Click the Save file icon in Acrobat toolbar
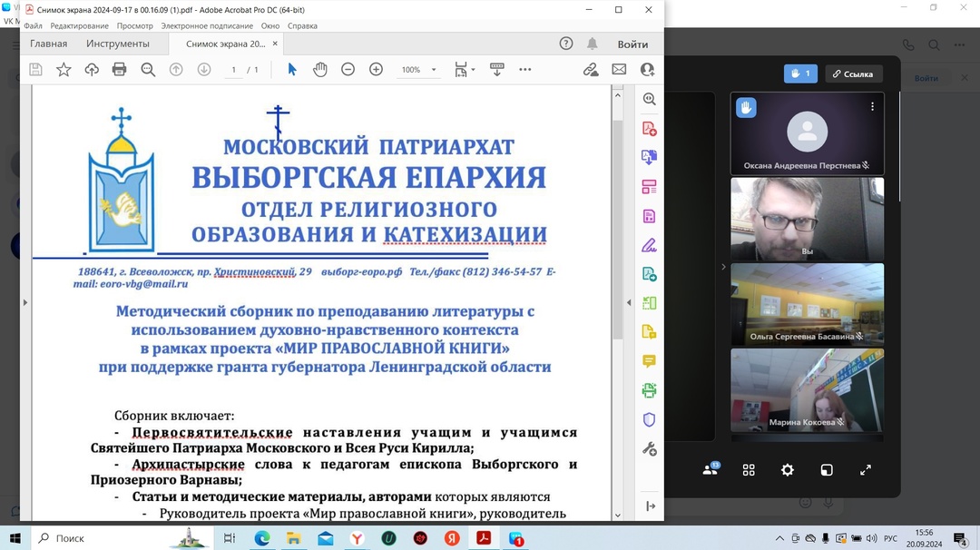The height and width of the screenshot is (550, 980). coord(35,69)
